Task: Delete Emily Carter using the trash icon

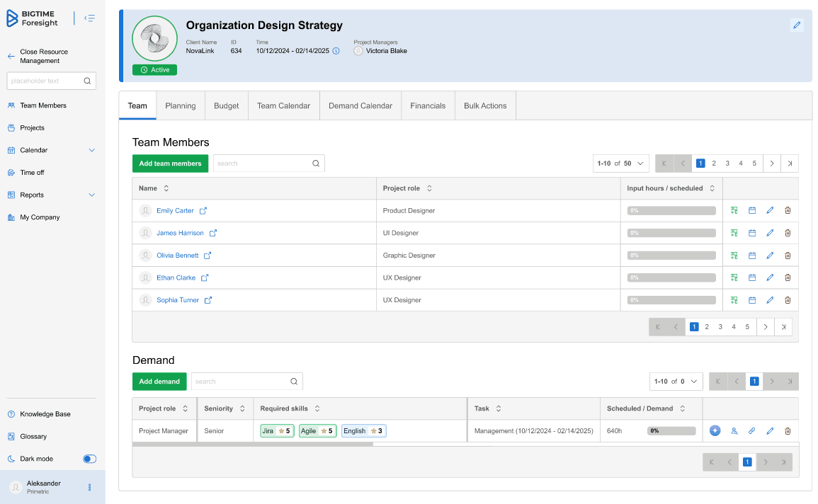Action: 788,210
